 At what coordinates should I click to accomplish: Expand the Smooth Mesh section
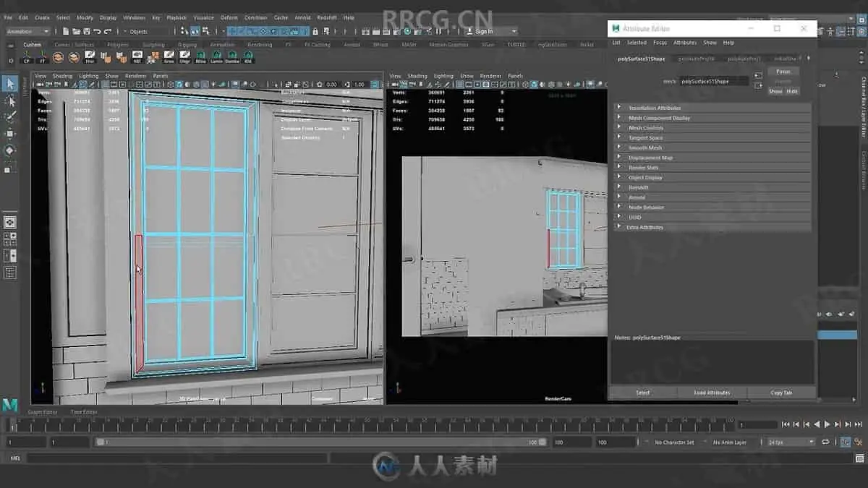712,147
